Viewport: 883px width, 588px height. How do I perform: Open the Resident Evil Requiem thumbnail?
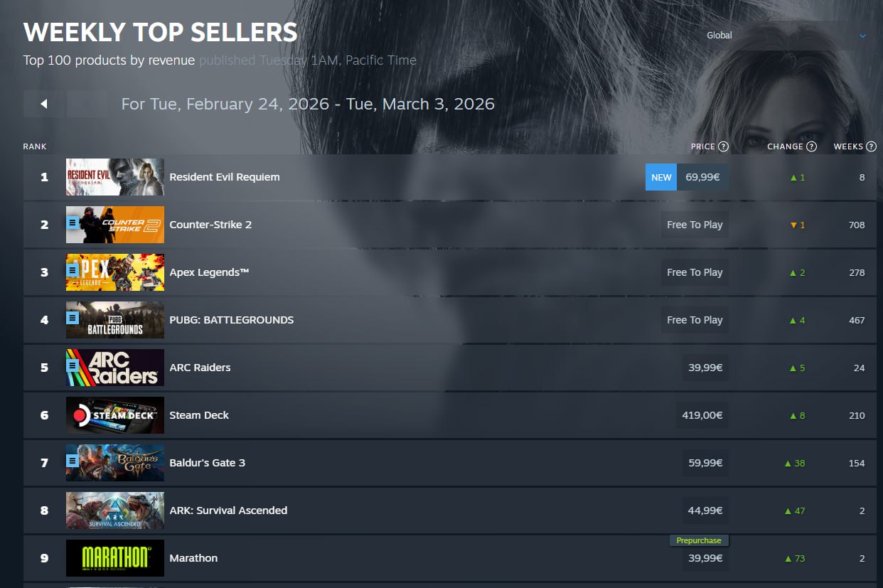click(115, 177)
